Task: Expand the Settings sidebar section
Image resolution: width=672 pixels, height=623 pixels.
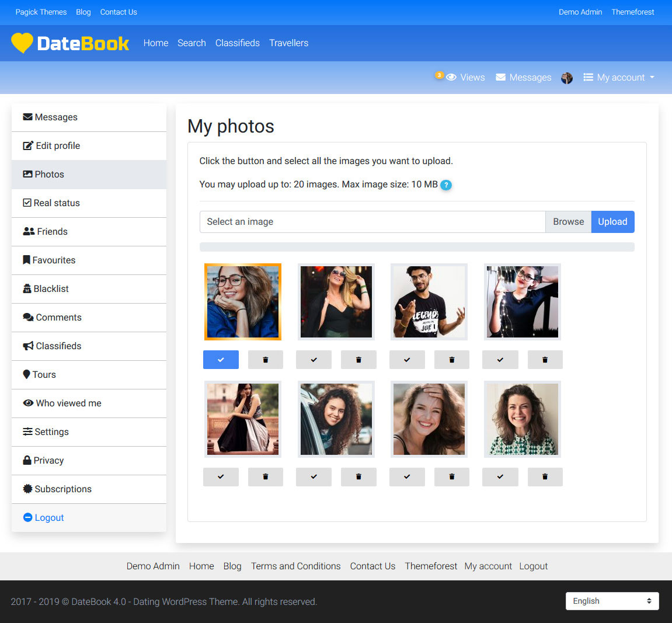Action: [x=27, y=432]
